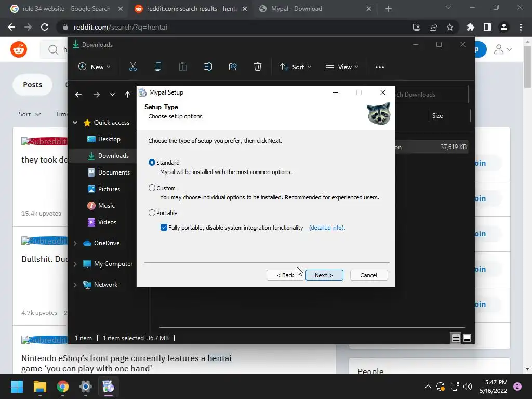Click File Explorer back arrow
532x399 pixels.
78,95
